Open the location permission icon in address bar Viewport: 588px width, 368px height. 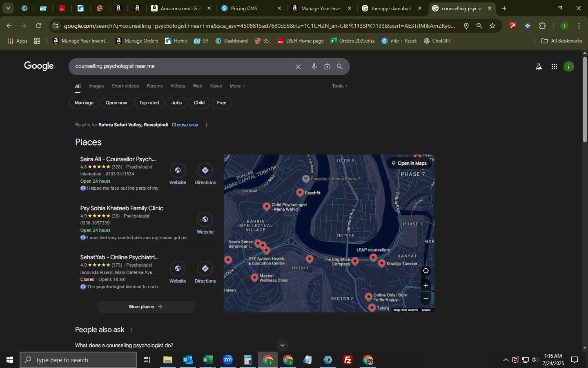466,26
